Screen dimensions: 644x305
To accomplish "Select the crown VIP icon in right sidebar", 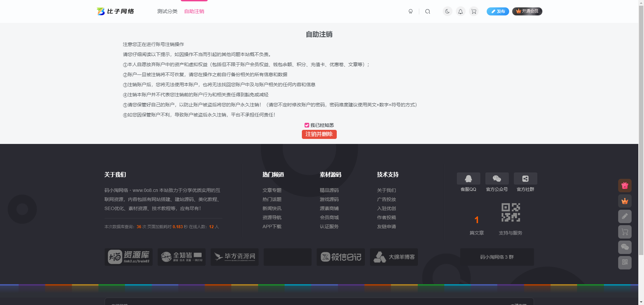I will [625, 201].
